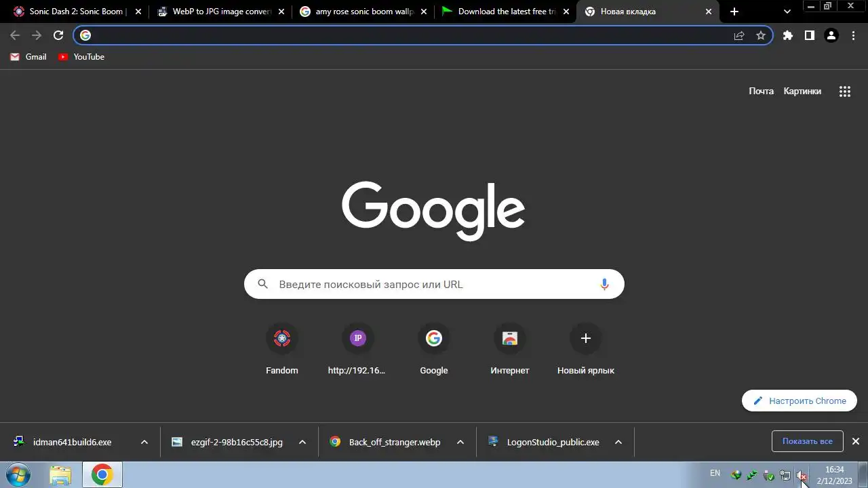Click Показать все downloads button
The height and width of the screenshot is (488, 868).
pyautogui.click(x=807, y=441)
